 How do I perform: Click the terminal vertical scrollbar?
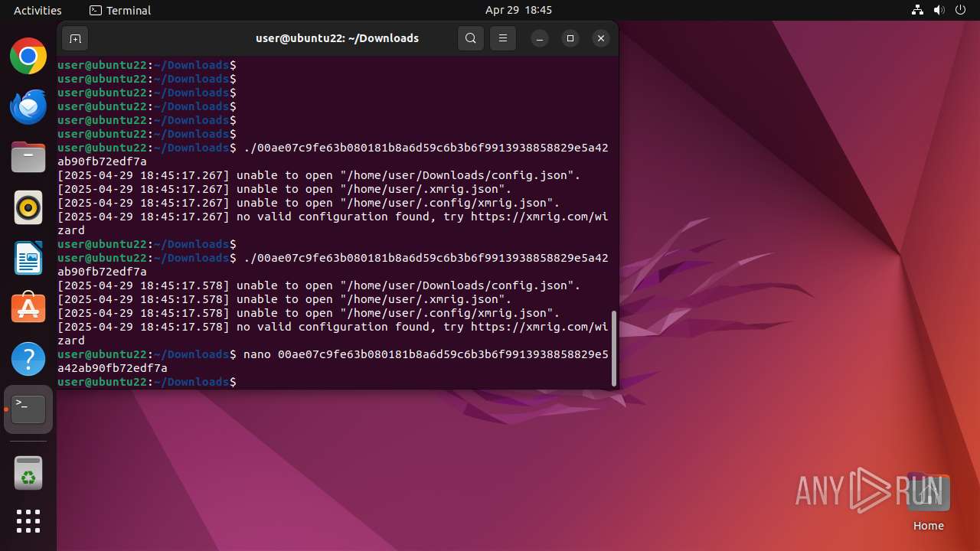[613, 348]
